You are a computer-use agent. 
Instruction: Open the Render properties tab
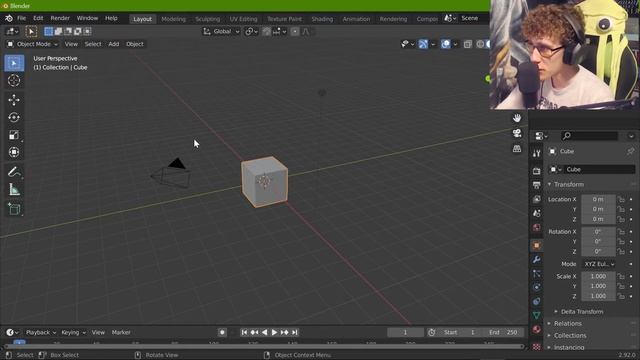[536, 171]
